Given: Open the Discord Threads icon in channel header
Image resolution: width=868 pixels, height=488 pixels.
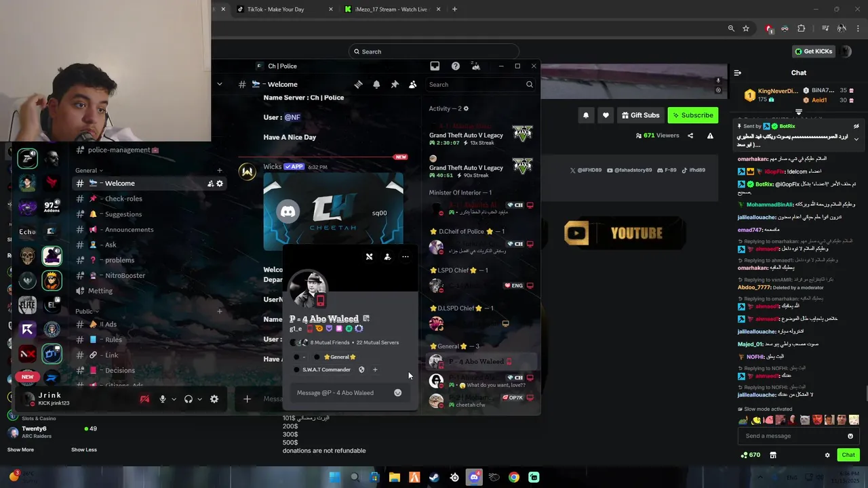Looking at the screenshot, I should coord(359,85).
